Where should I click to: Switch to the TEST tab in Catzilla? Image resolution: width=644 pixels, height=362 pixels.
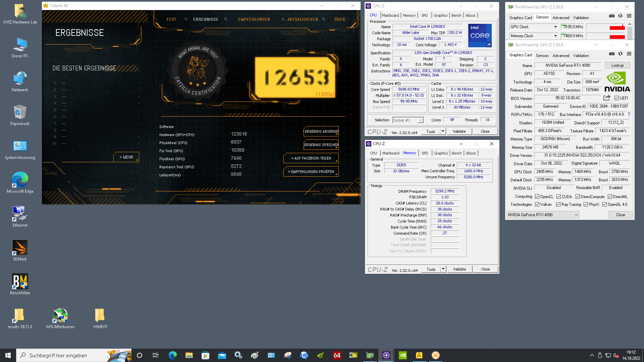(x=171, y=19)
